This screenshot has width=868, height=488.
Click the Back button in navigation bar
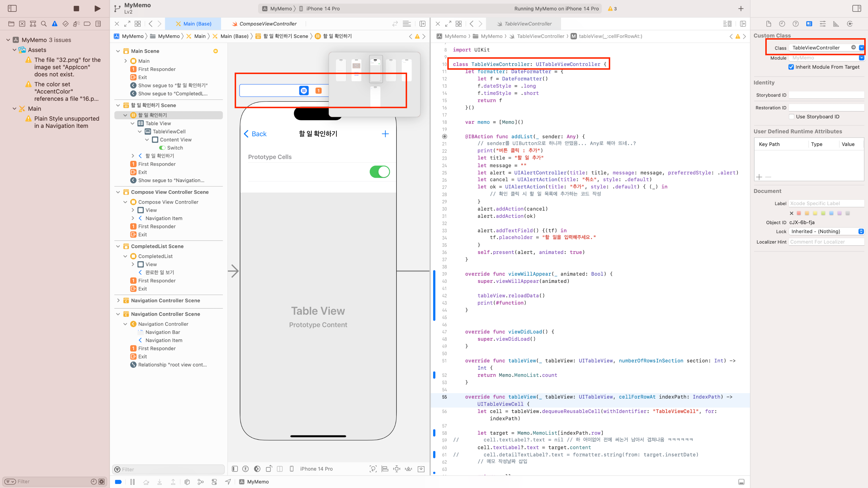(255, 134)
